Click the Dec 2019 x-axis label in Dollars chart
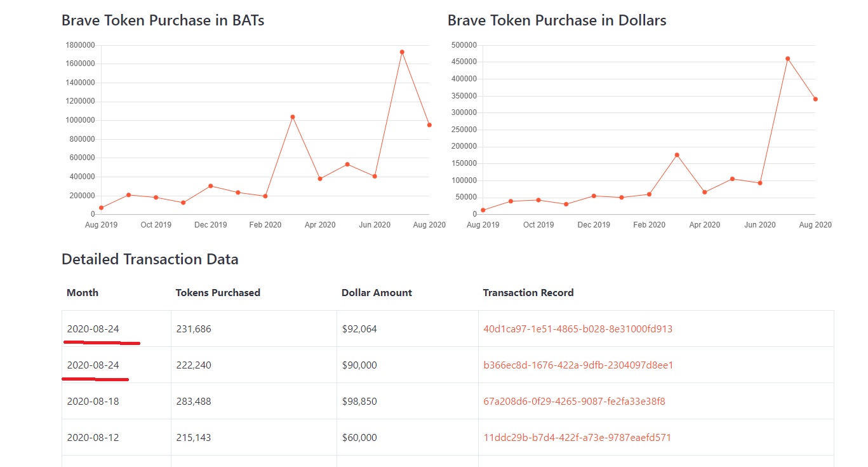Viewport: 868px width, 467px height. [594, 225]
